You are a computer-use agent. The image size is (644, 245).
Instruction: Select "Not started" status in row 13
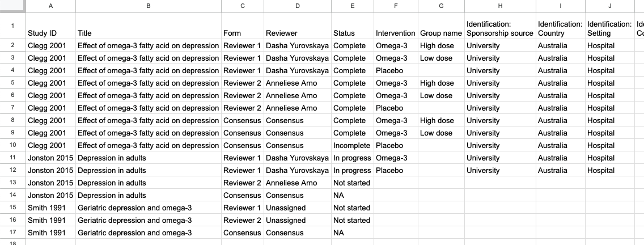point(351,183)
